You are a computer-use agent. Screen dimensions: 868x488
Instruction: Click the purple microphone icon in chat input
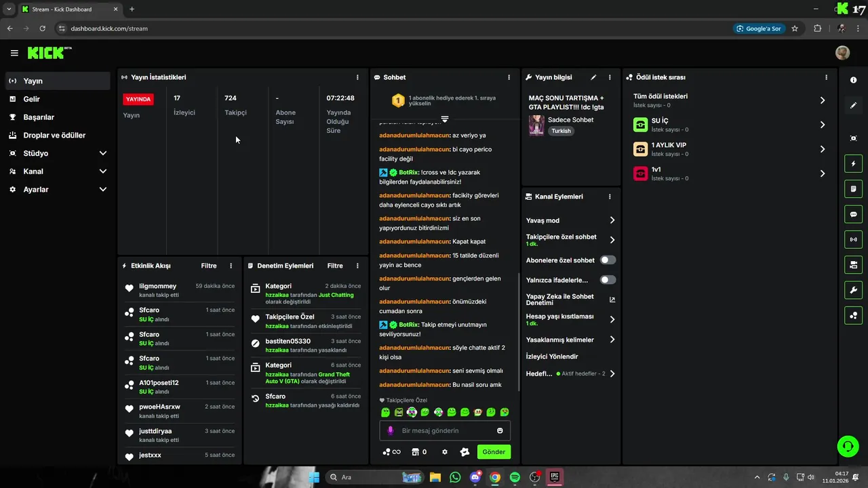click(x=390, y=430)
